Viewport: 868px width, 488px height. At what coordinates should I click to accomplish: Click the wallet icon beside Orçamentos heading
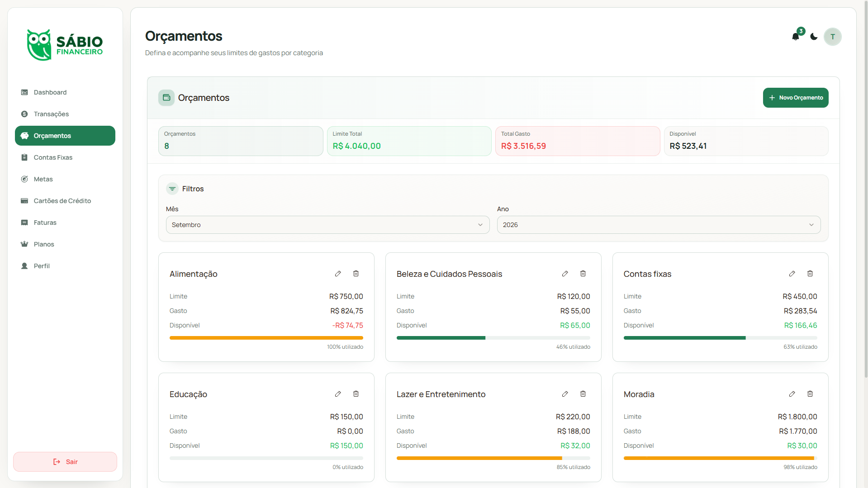pos(166,98)
